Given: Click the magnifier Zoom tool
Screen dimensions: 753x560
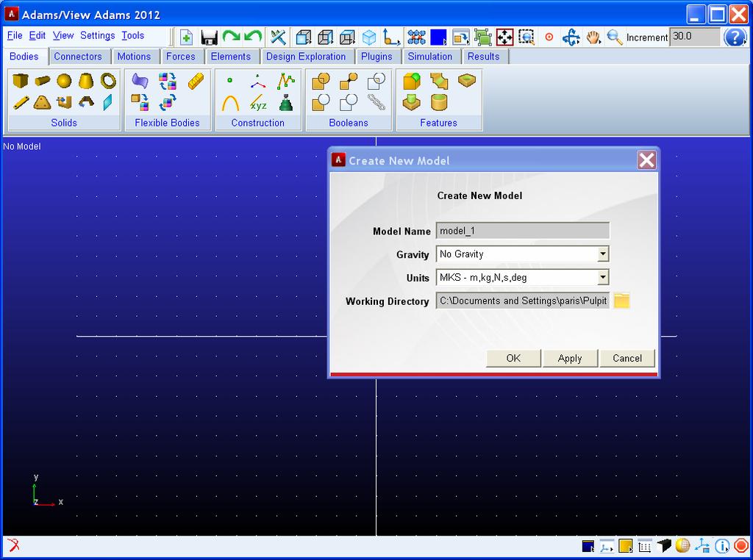Looking at the screenshot, I should 614,37.
